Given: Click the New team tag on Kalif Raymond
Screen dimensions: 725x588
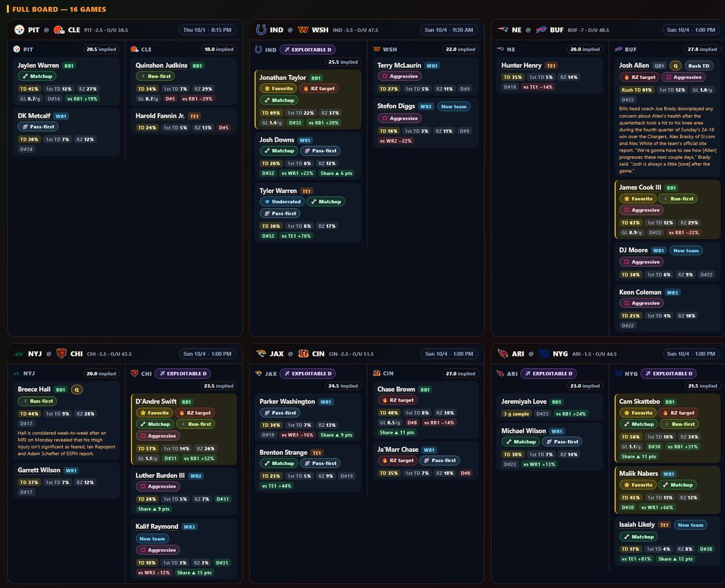Looking at the screenshot, I should (152, 538).
